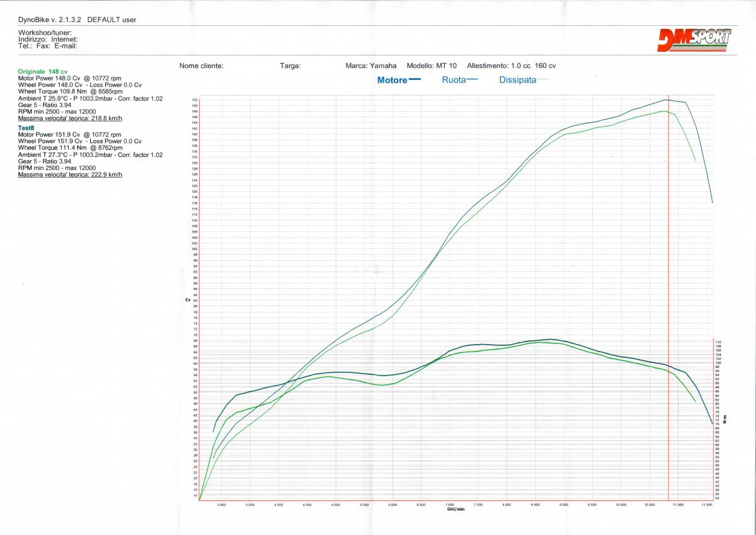
Task: Click the '11.500' rpm axis label
Action: click(706, 505)
